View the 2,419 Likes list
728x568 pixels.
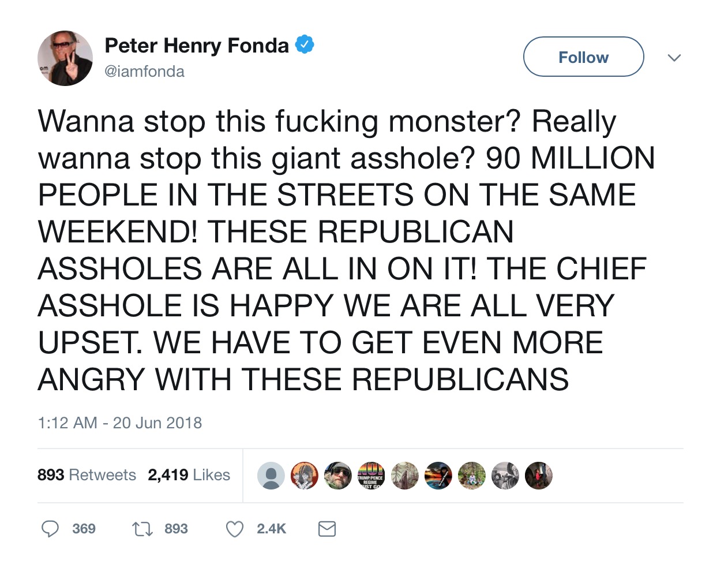point(189,474)
